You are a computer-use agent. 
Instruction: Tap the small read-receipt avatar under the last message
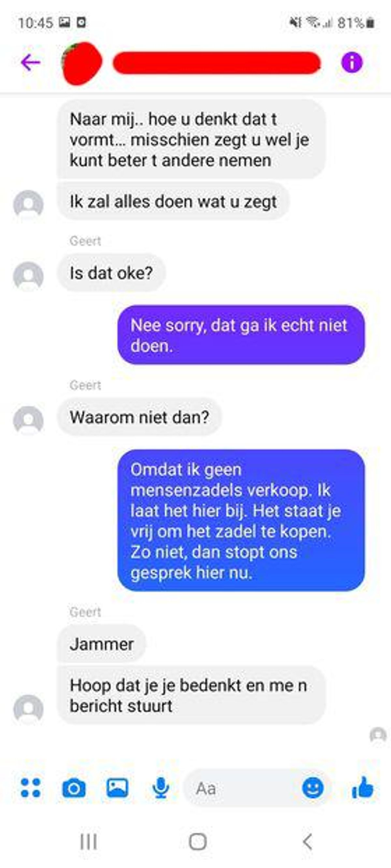pos(378,735)
